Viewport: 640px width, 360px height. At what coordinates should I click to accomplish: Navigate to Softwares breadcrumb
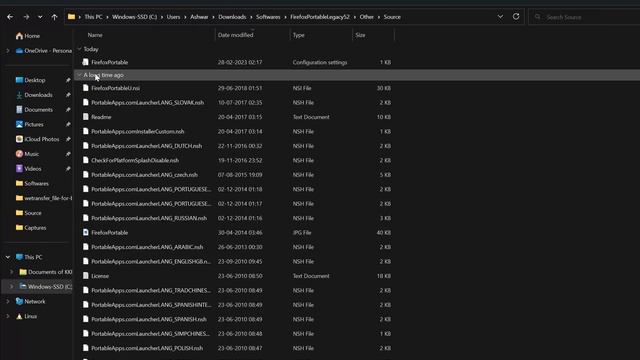pyautogui.click(x=268, y=17)
